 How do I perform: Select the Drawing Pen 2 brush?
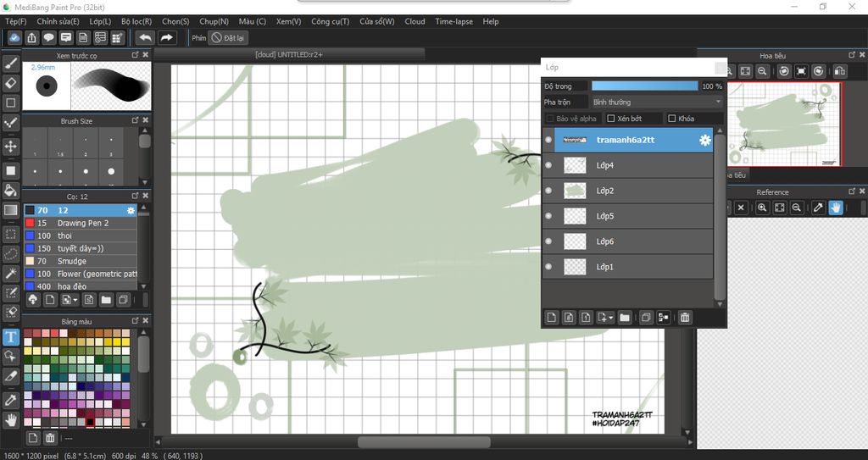(81, 223)
